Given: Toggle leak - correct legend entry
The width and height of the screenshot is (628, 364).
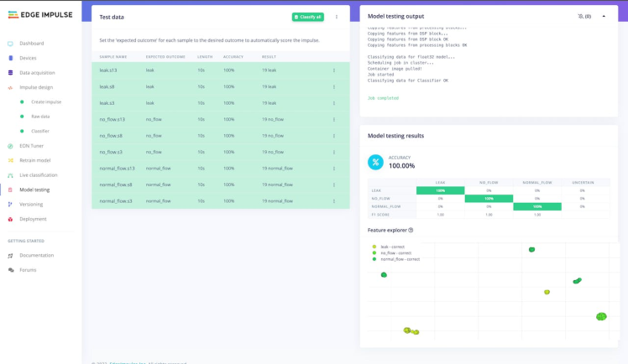Looking at the screenshot, I should (x=389, y=247).
